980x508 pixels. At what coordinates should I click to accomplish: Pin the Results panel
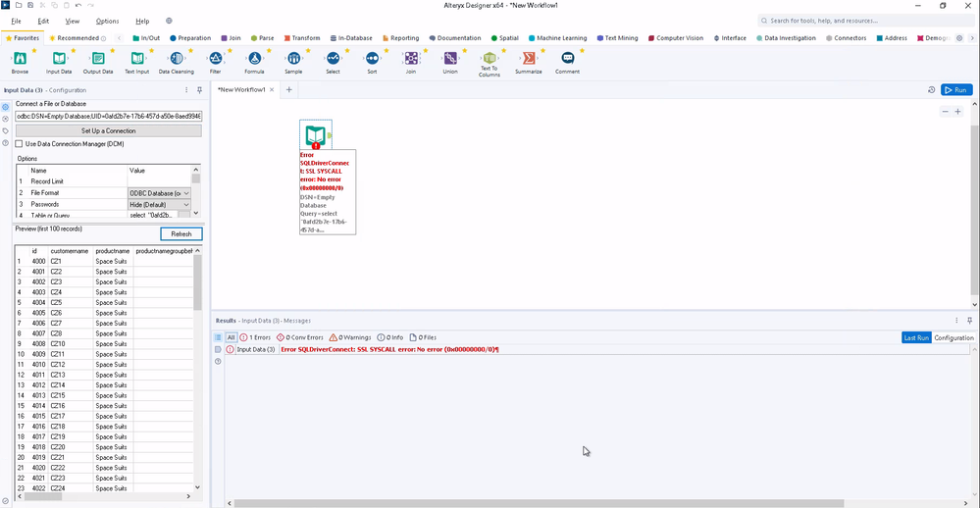[969, 321]
